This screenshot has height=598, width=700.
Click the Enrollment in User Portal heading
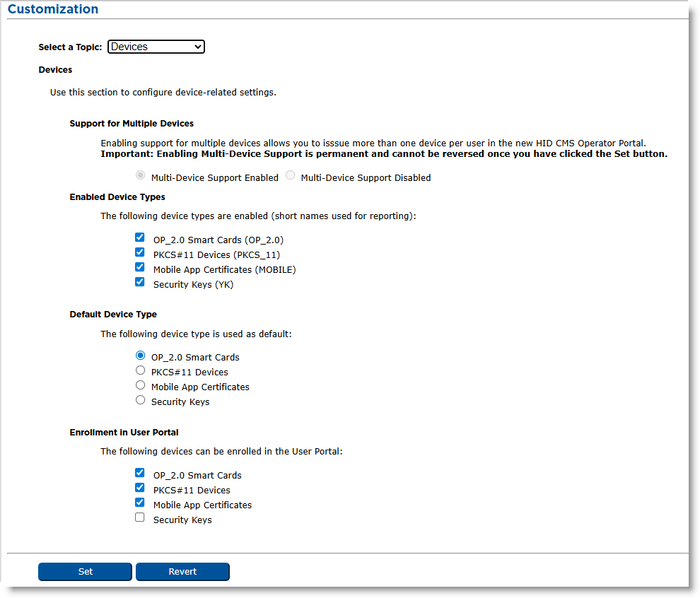coord(124,433)
